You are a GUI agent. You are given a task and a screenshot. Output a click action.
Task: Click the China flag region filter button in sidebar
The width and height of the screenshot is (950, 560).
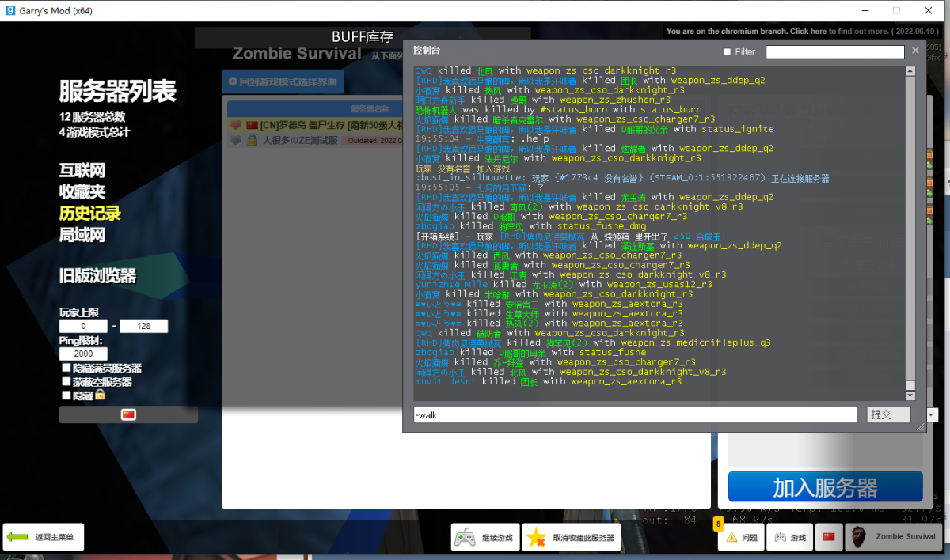pos(128,414)
